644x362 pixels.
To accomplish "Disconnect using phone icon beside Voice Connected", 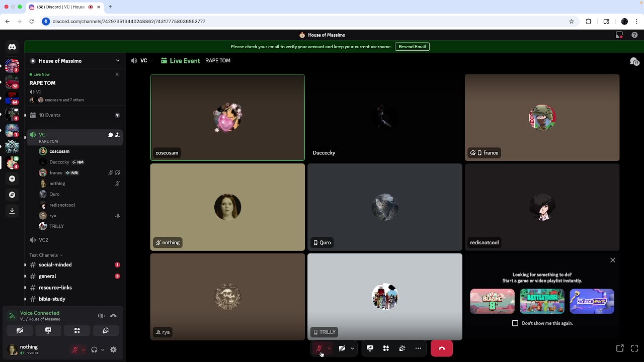I will (x=113, y=316).
